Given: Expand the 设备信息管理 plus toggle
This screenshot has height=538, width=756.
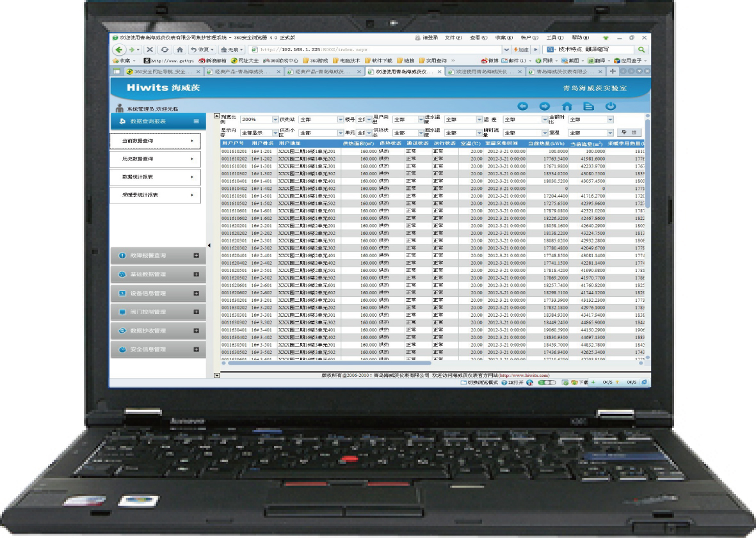Looking at the screenshot, I should [196, 294].
